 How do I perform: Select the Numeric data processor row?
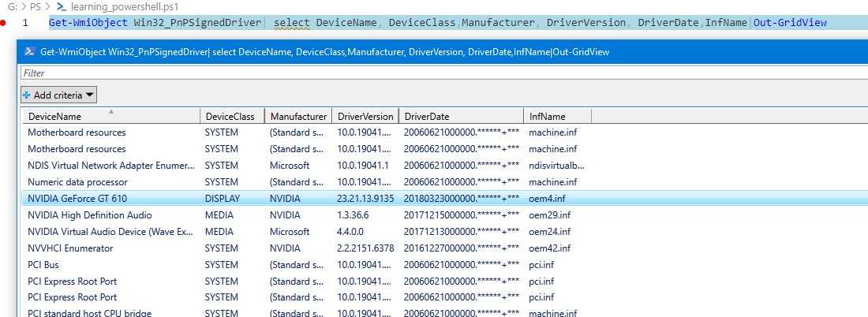(x=77, y=182)
